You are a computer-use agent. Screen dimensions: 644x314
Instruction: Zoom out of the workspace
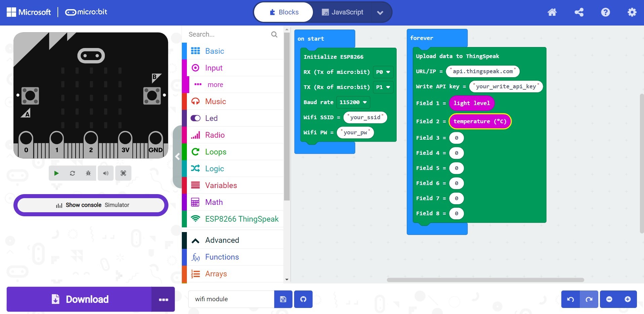[609, 299]
